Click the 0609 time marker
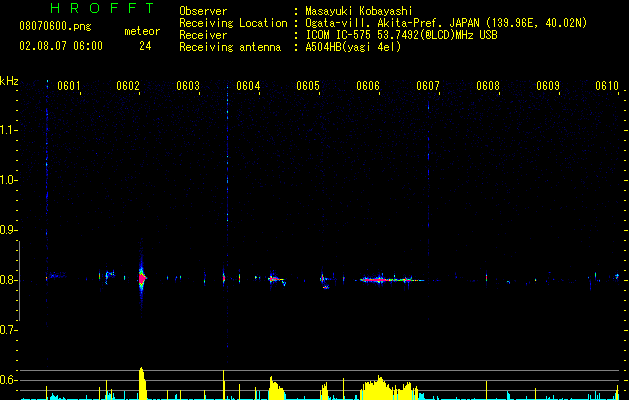Image resolution: width=629 pixels, height=400 pixels. [548, 86]
